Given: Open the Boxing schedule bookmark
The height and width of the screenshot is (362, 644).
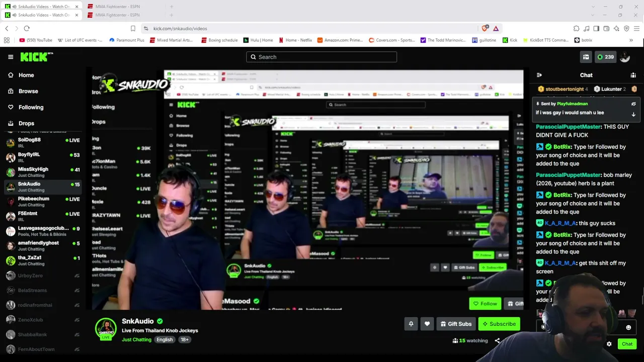Looking at the screenshot, I should coord(219,40).
